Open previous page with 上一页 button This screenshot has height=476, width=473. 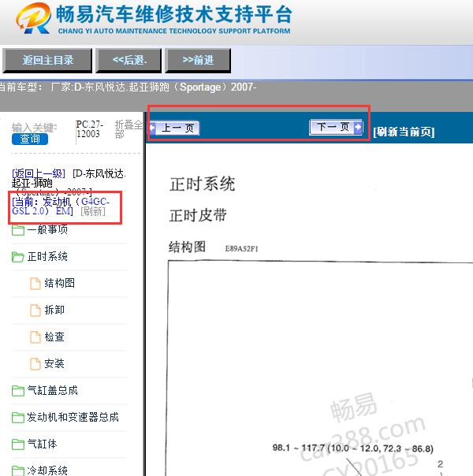174,128
